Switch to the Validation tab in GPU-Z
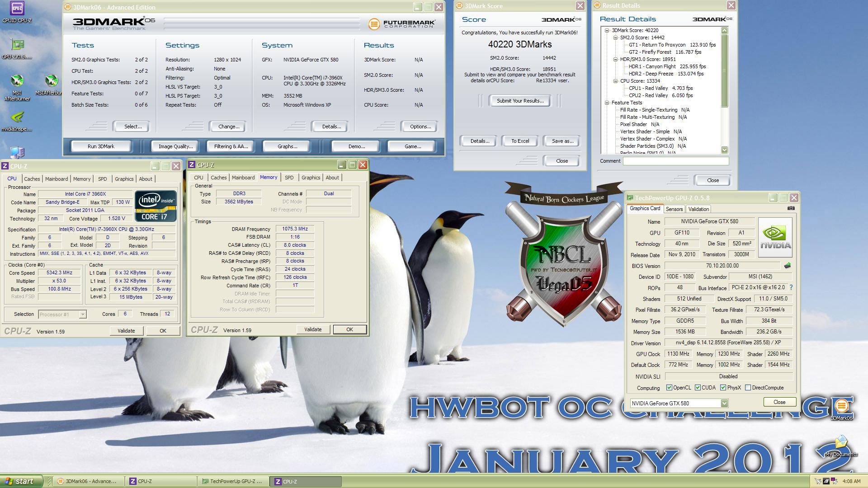This screenshot has height=488, width=868. point(698,209)
